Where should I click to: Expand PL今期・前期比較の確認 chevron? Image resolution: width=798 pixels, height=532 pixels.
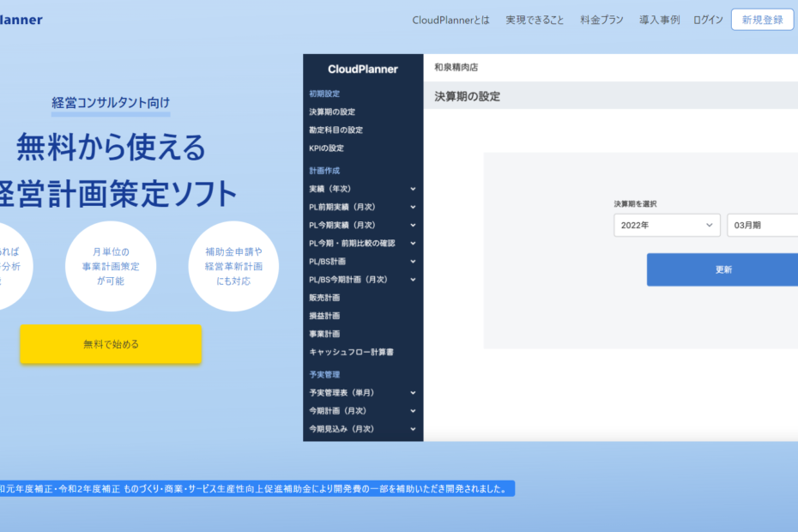(x=413, y=244)
